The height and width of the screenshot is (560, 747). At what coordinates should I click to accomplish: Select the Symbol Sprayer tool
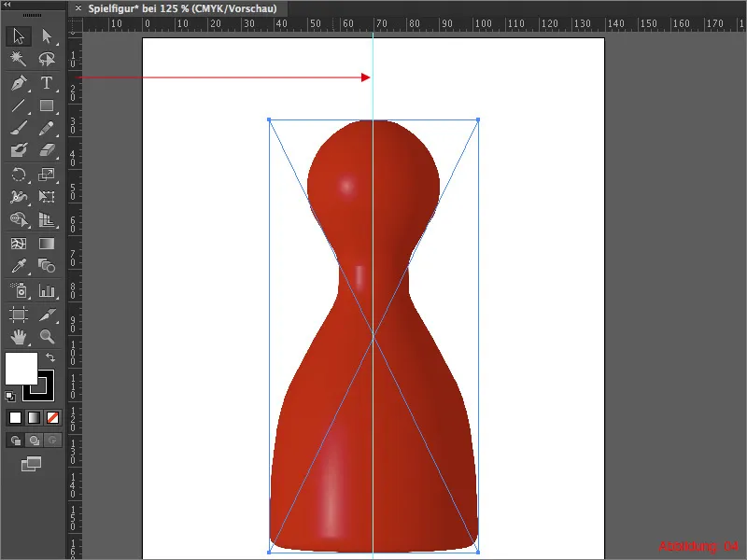[x=19, y=290]
